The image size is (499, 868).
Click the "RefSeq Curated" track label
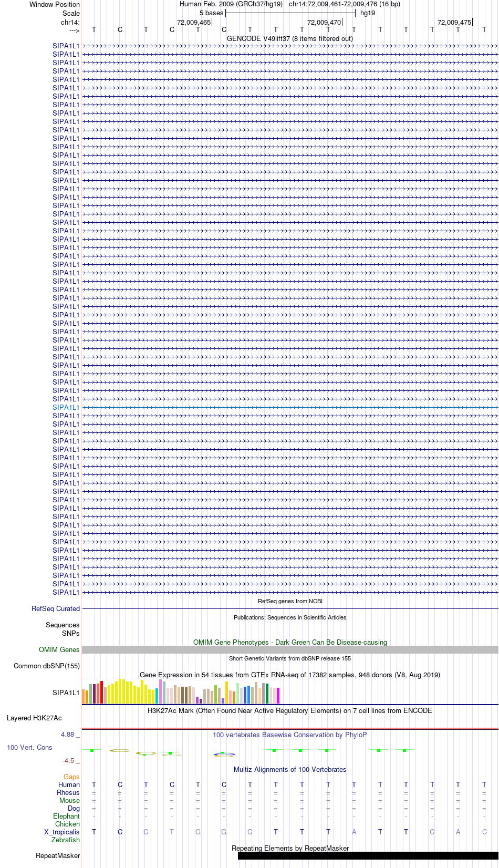(56, 608)
